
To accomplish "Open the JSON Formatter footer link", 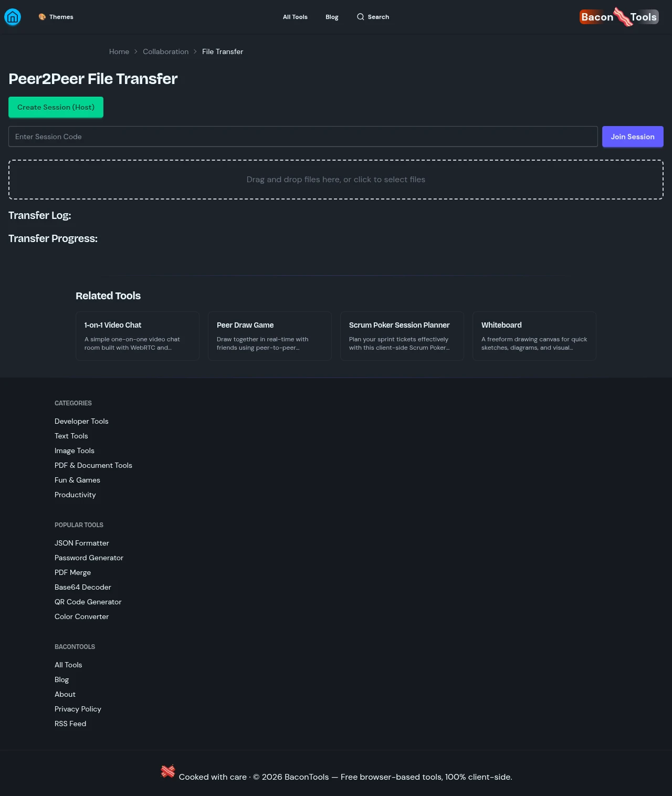I will pyautogui.click(x=82, y=543).
